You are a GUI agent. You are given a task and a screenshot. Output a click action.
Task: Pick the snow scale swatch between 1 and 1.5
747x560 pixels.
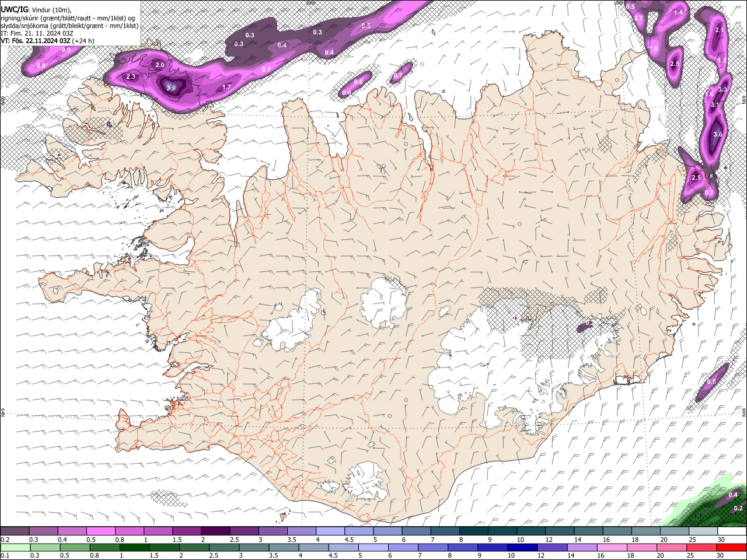click(x=158, y=531)
